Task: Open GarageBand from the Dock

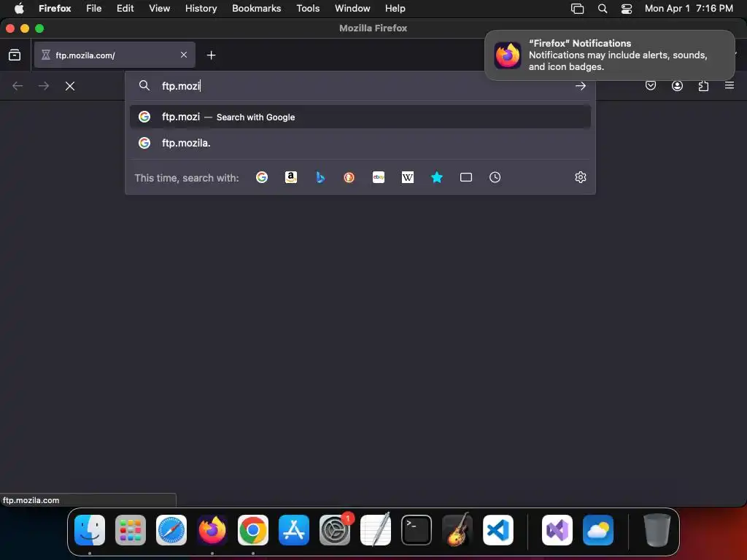Action: point(458,530)
